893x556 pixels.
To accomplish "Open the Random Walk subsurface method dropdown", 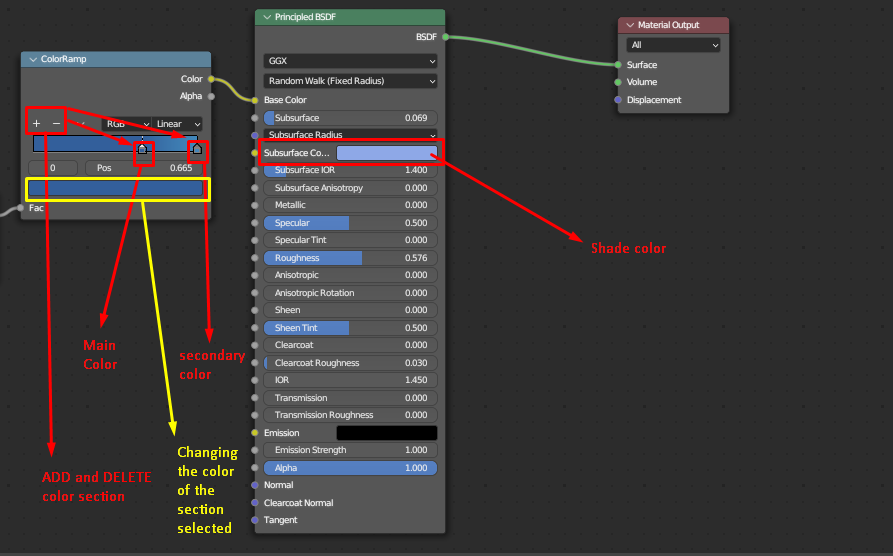I will [x=350, y=81].
